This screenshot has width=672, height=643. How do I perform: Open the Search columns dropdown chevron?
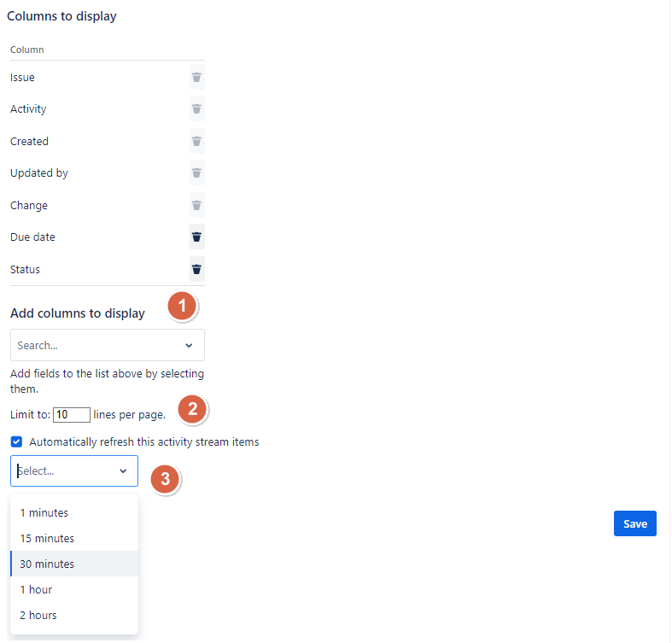[189, 346]
